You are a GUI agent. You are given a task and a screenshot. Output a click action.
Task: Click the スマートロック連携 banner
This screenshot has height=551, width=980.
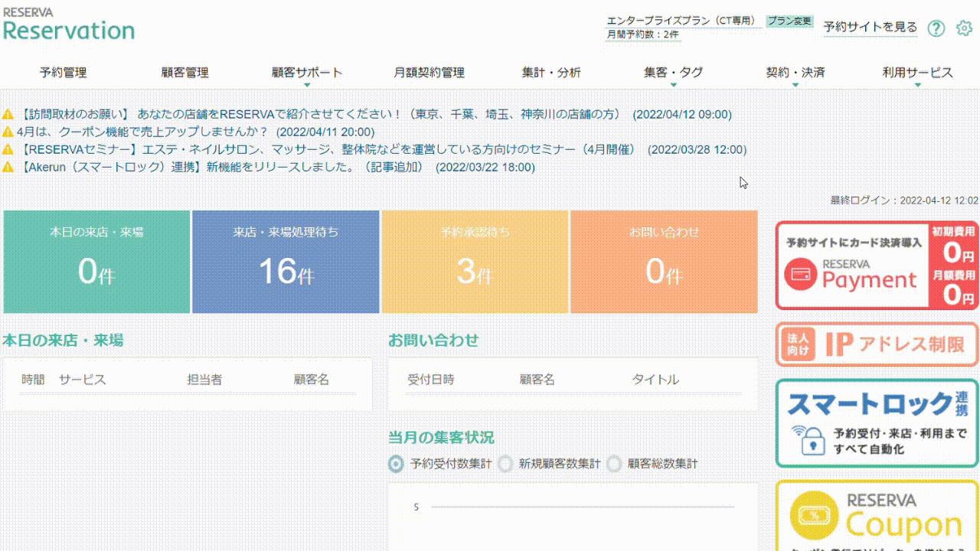pyautogui.click(x=877, y=423)
